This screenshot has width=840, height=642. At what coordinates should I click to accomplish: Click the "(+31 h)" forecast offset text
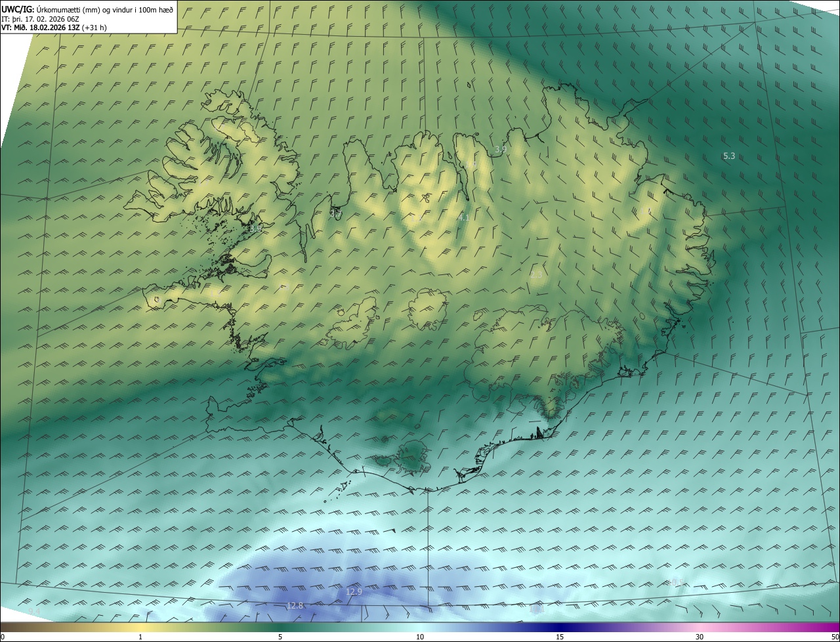coord(94,27)
